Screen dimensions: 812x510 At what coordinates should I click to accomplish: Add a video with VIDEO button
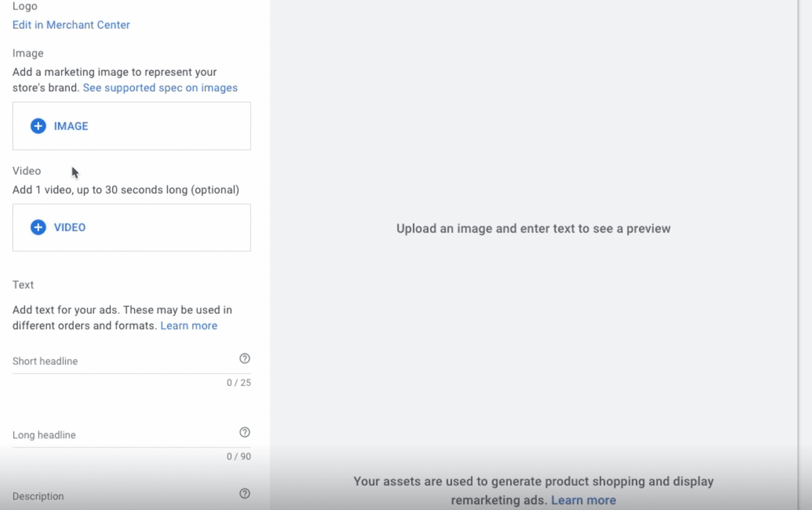pyautogui.click(x=131, y=227)
